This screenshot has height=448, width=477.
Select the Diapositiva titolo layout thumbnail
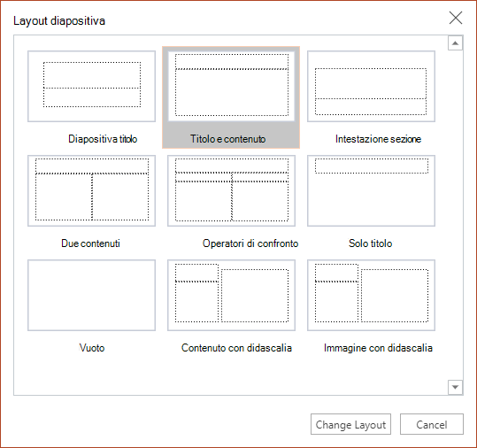[91, 86]
